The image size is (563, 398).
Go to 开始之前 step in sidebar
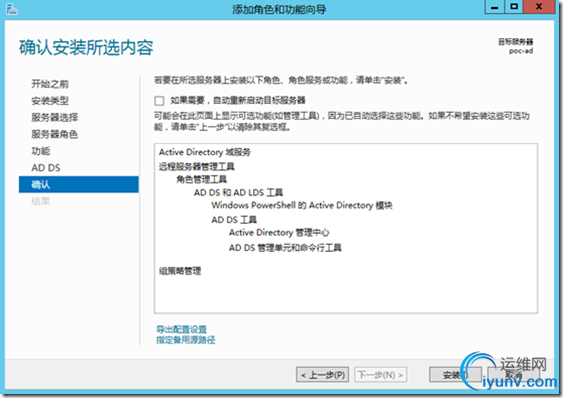click(x=50, y=84)
